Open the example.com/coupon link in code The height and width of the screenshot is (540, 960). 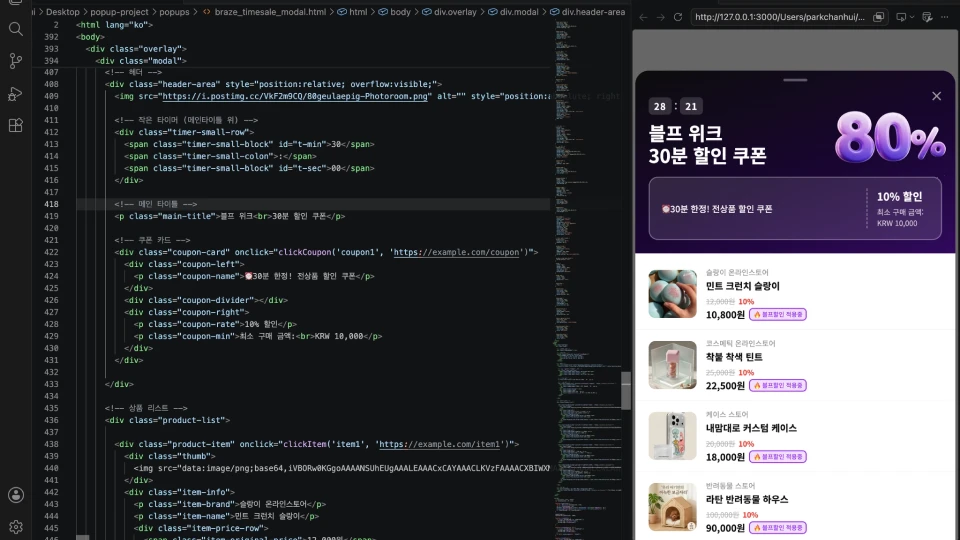pyautogui.click(x=457, y=252)
